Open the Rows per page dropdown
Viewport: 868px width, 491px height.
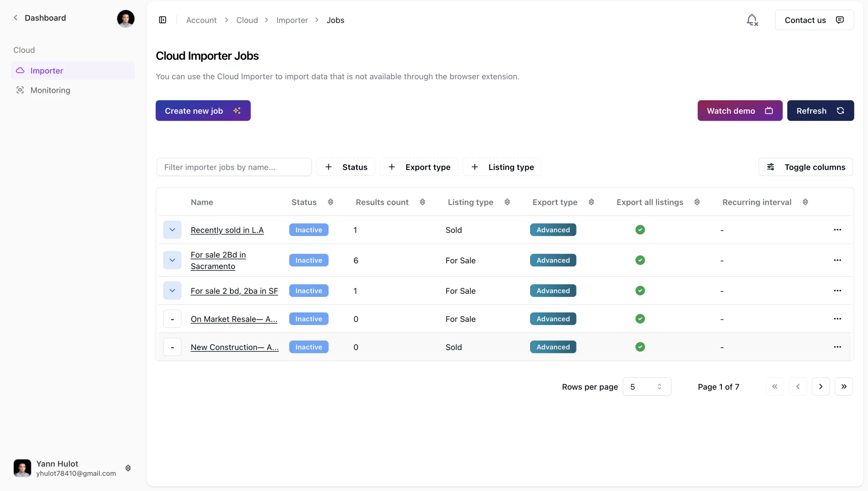click(647, 387)
